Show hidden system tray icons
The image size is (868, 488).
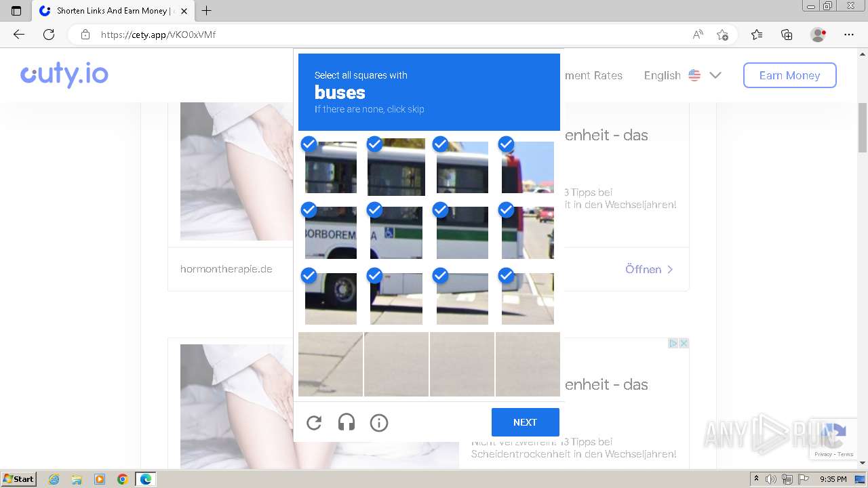pos(756,479)
